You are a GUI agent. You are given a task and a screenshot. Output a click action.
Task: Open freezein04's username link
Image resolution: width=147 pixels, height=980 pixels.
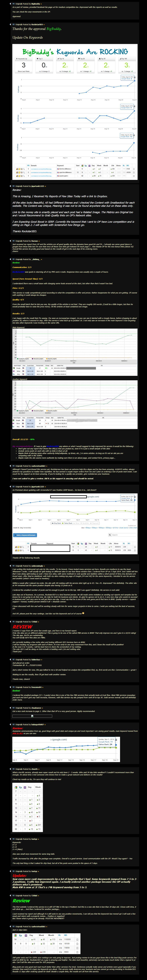[x=37, y=687]
